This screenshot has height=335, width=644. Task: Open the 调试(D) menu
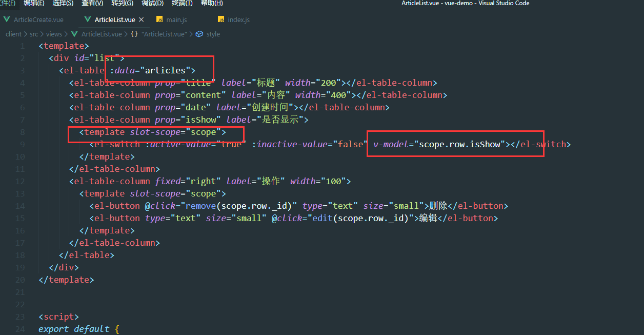coord(152,3)
